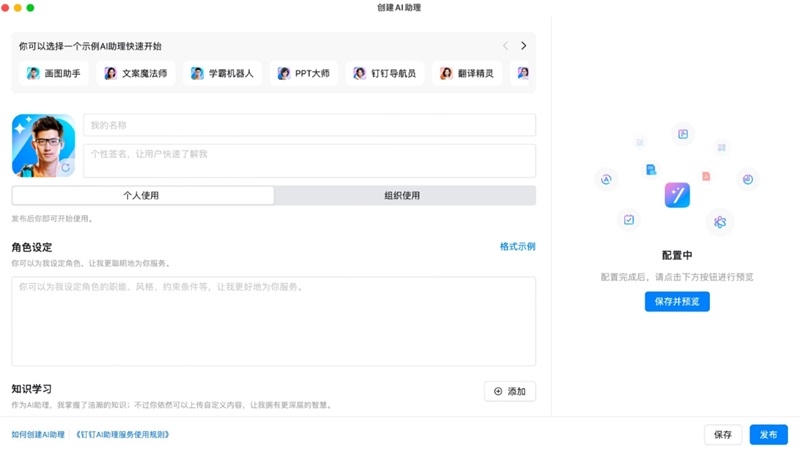Click the circled A icon in preview graphic
Image resolution: width=800 pixels, height=450 pixels.
[x=606, y=179]
